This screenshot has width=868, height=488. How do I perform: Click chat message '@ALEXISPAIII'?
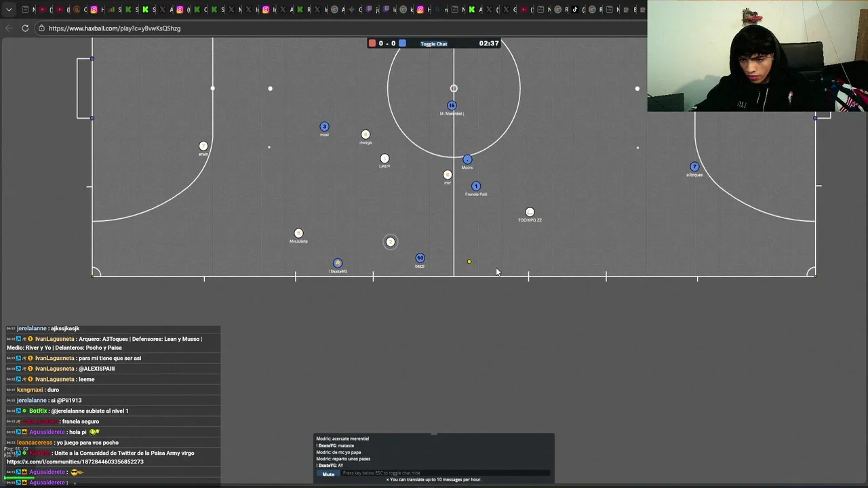[97, 369]
